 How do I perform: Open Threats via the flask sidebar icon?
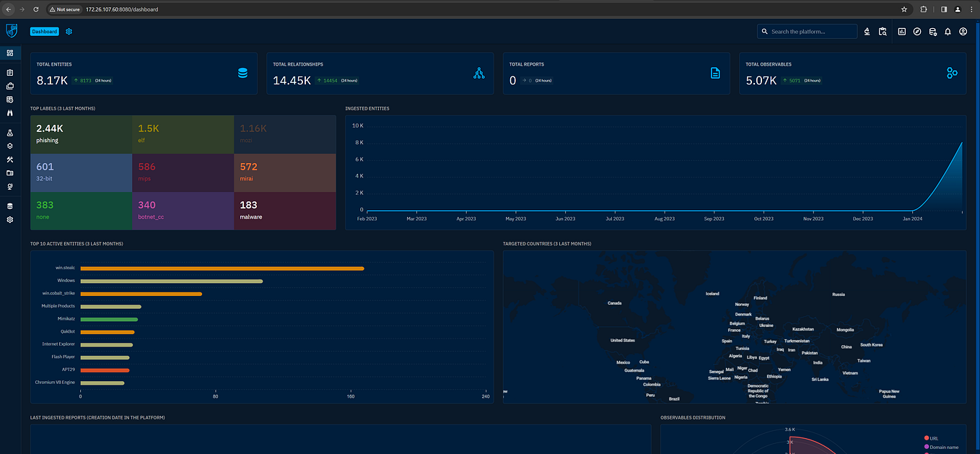tap(9, 132)
